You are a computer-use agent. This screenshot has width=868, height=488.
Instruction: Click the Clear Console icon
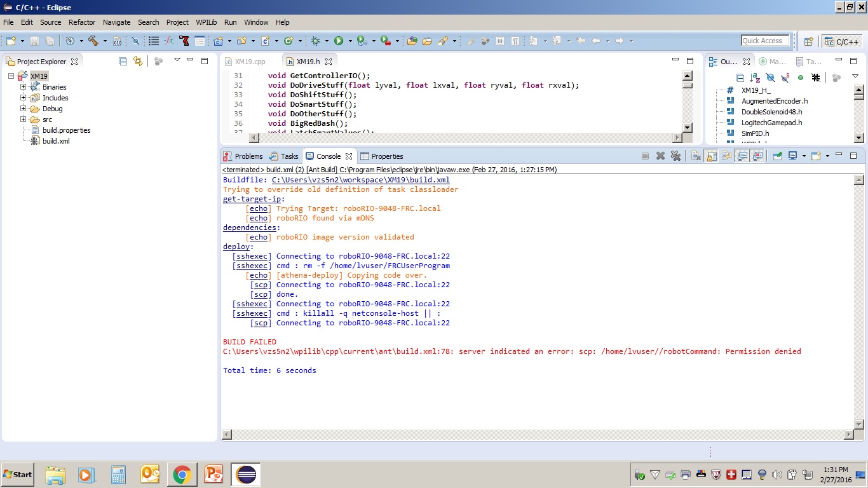click(x=696, y=156)
